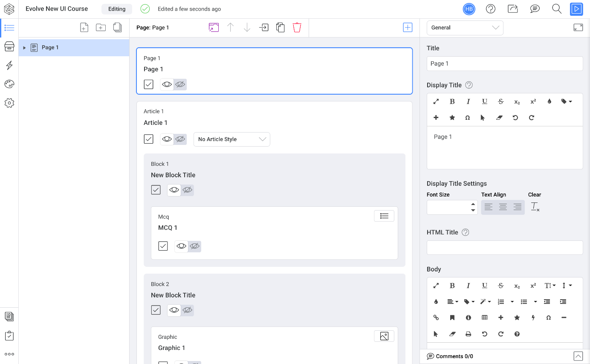Toggle bold in the Display Title toolbar
This screenshot has width=590, height=364.
pos(452,101)
